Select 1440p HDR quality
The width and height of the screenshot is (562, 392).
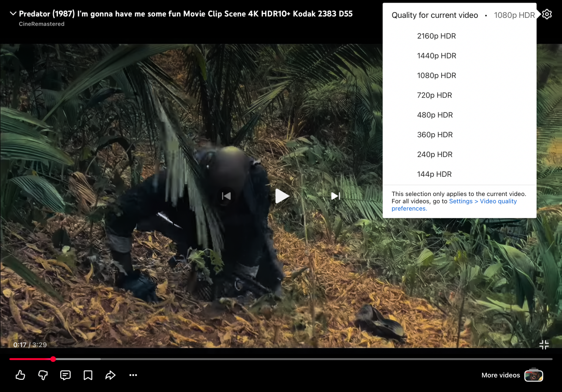tap(436, 56)
